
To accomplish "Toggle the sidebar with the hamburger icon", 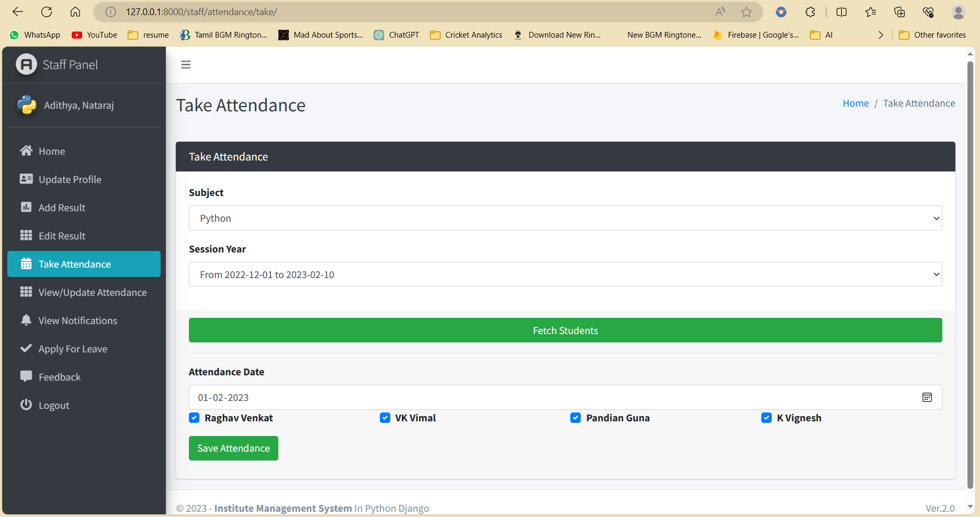I will point(186,64).
